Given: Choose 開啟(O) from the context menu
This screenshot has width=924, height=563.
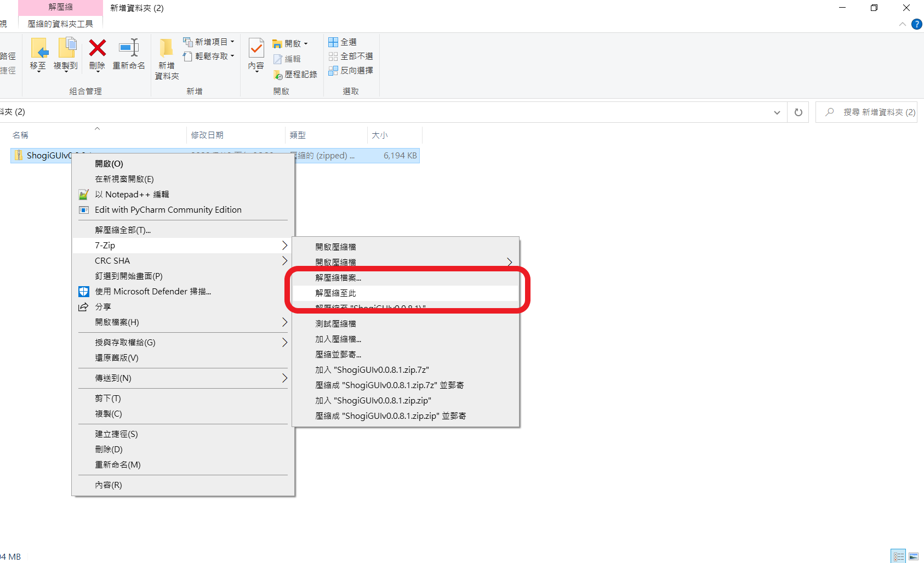Looking at the screenshot, I should [x=183, y=164].
